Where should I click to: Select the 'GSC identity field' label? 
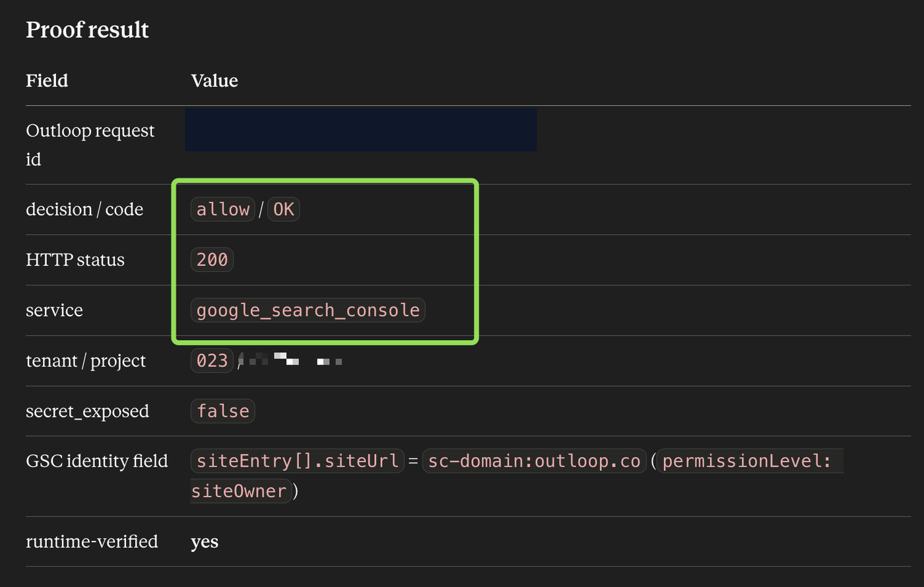[x=97, y=461]
